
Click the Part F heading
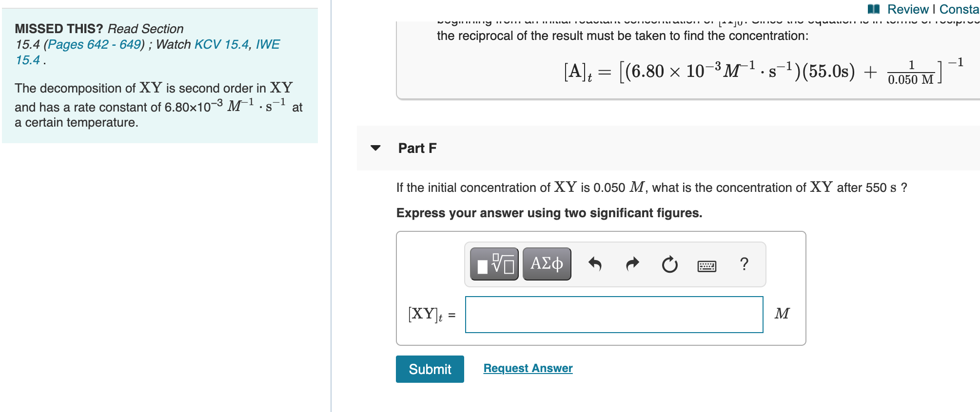coord(417,148)
